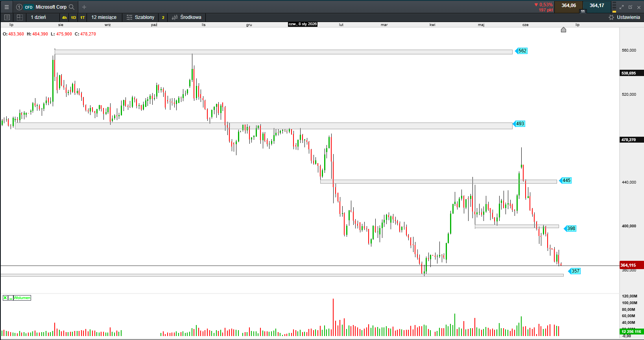The height and width of the screenshot is (340, 644).
Task: Open the chart layout grid icon
Action: [20, 17]
